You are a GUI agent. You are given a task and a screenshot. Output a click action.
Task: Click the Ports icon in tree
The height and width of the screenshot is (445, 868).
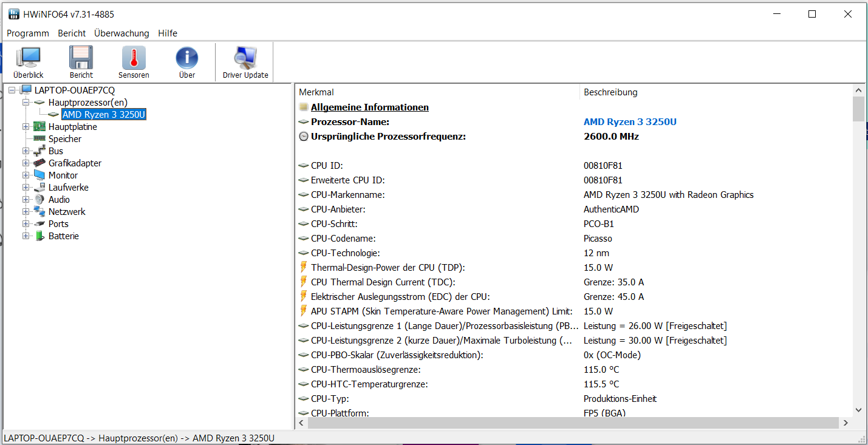click(x=39, y=224)
